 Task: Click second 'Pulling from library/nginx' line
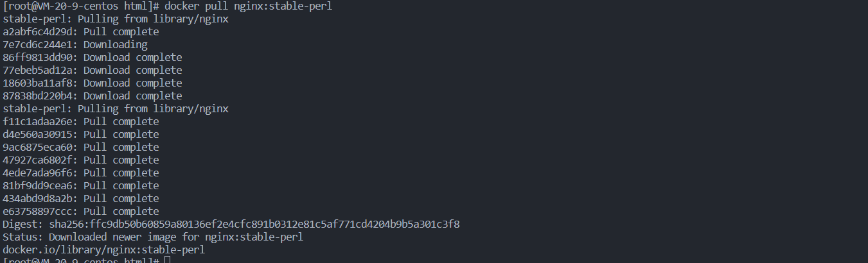coord(116,108)
